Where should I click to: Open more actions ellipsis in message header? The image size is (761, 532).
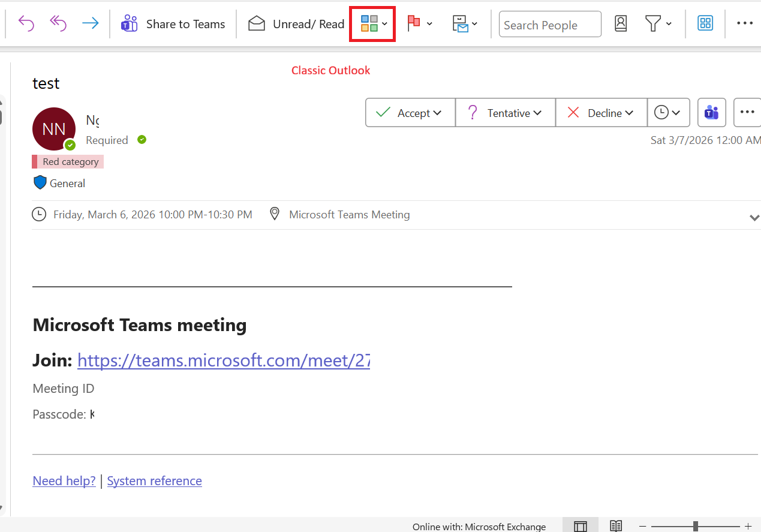point(747,113)
